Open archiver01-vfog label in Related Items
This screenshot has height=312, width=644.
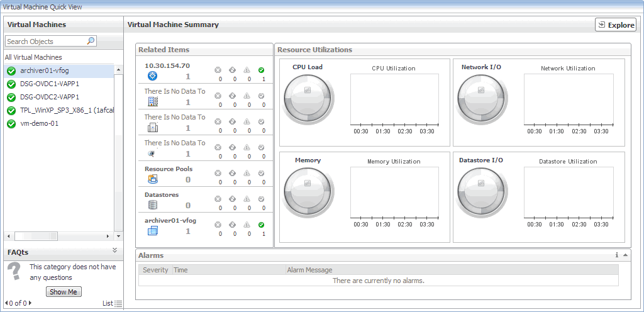[x=170, y=220]
